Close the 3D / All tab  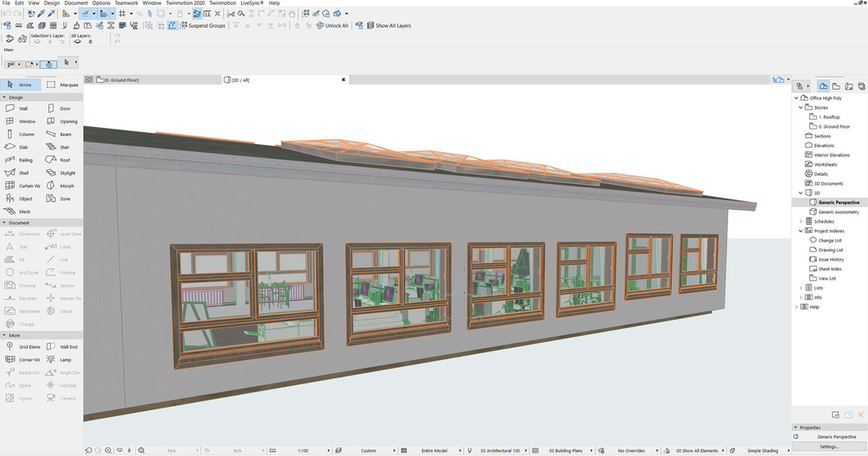343,79
